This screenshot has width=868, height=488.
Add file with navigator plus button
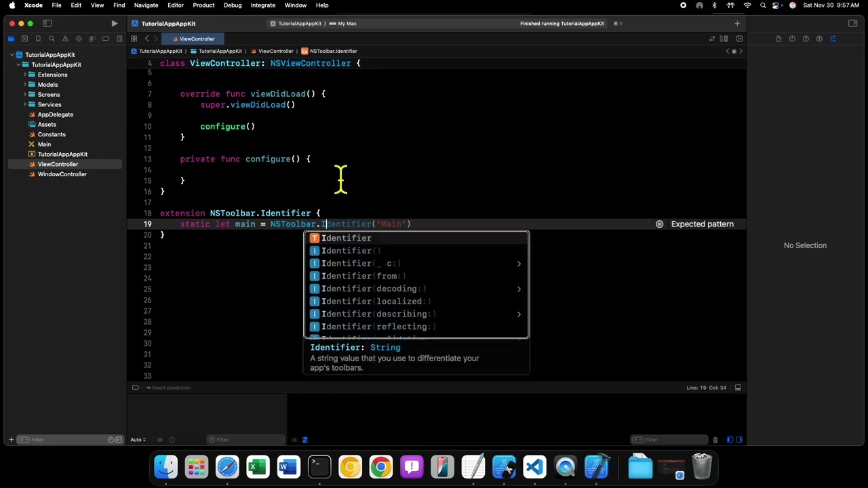click(11, 440)
